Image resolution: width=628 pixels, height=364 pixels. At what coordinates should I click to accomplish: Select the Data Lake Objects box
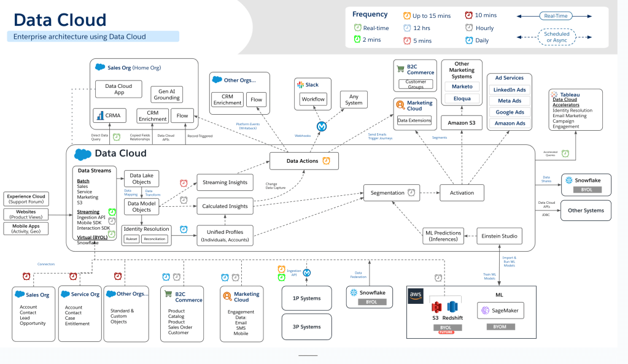(x=141, y=179)
